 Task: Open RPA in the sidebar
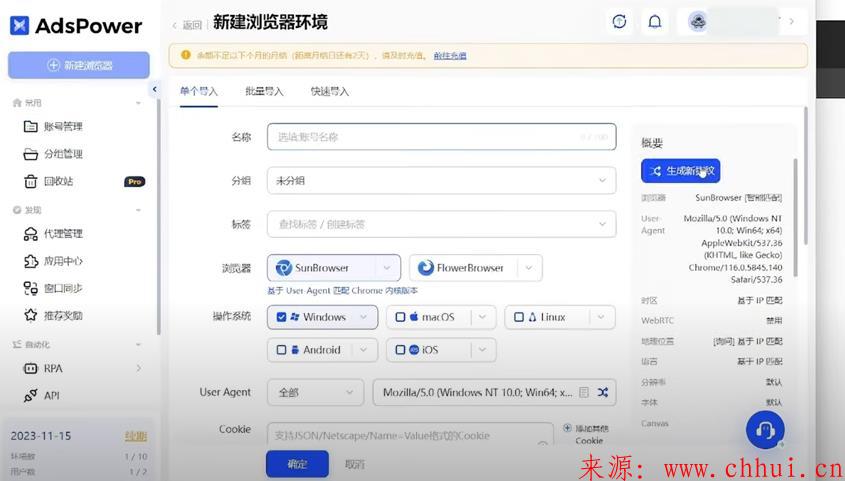tap(43, 368)
